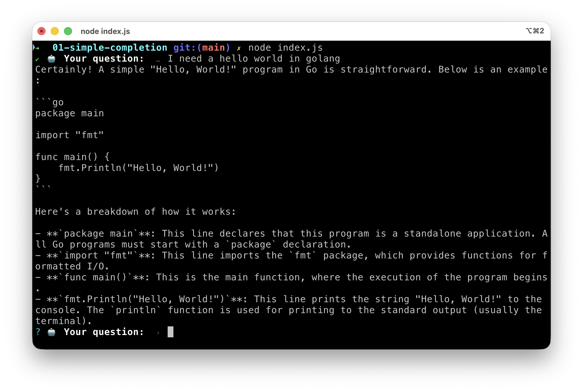Click the robot emoji on the active prompt
This screenshot has width=583, height=392.
click(51, 332)
